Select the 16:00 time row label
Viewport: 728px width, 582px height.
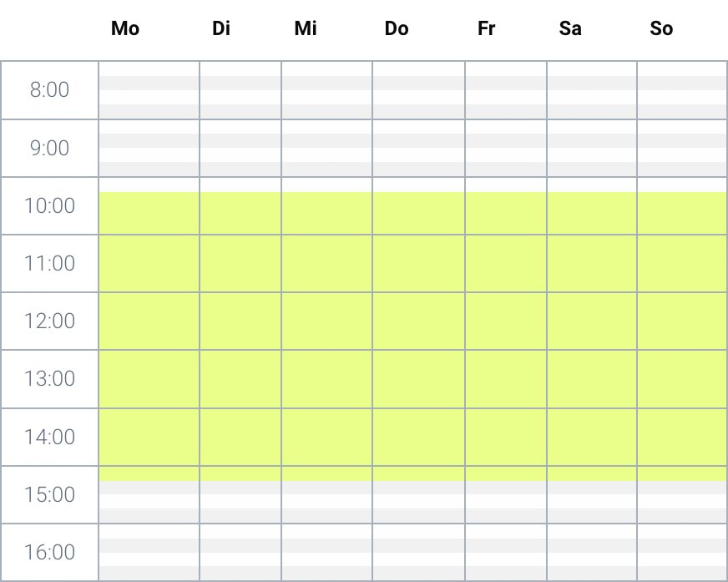[x=50, y=553]
